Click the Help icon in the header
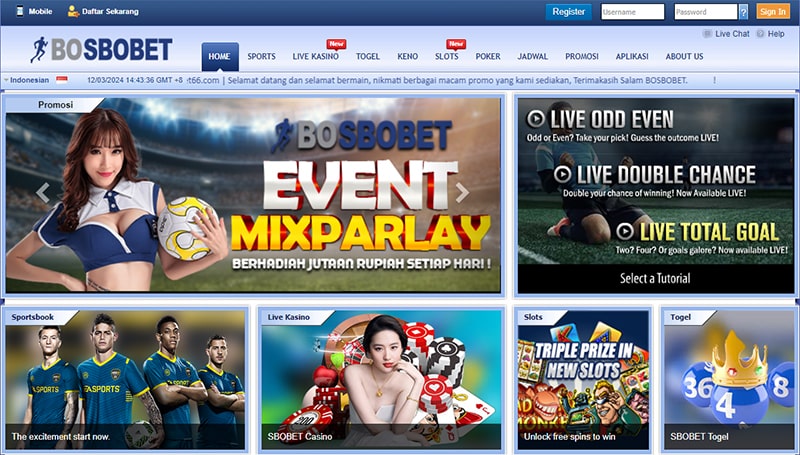The height and width of the screenshot is (455, 800). [x=761, y=34]
